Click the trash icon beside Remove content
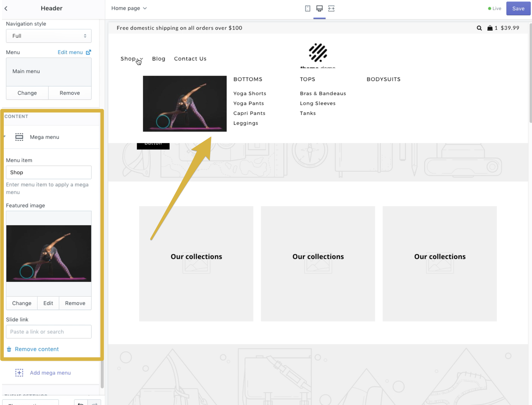Image resolution: width=532 pixels, height=405 pixels. [x=9, y=349]
